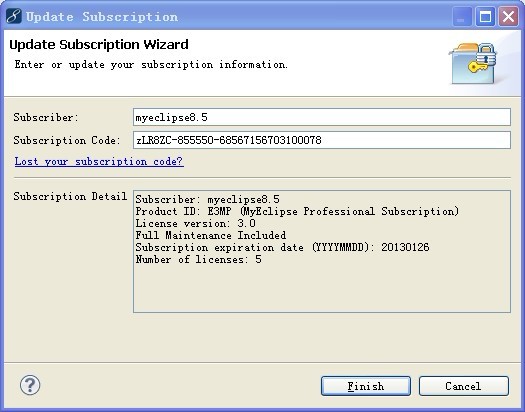Minimize the Update Subscription window

tap(462, 16)
